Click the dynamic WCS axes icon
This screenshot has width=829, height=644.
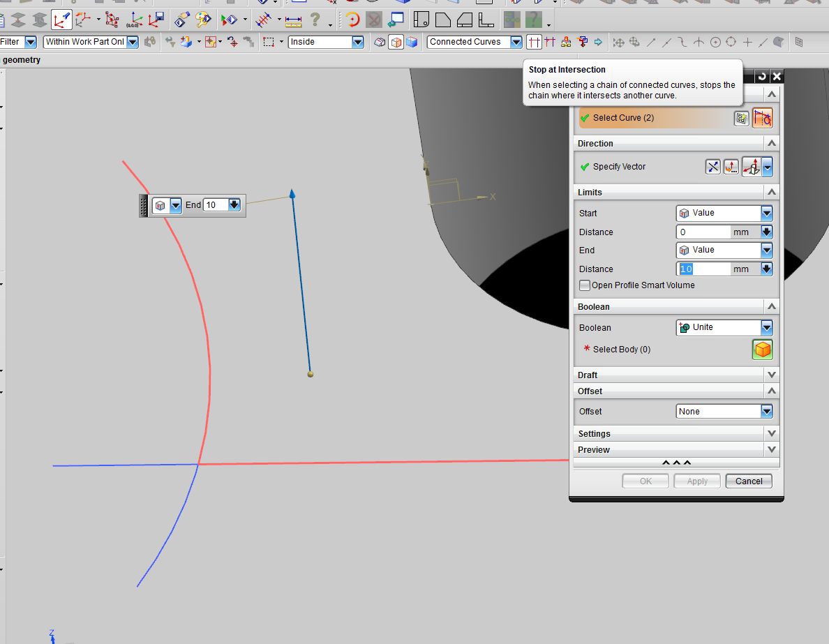(112, 20)
